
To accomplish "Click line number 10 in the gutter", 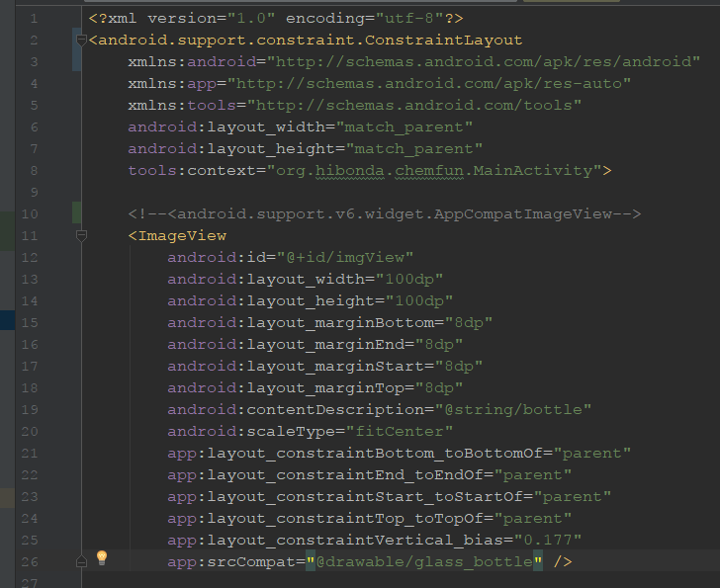I will [x=30, y=214].
